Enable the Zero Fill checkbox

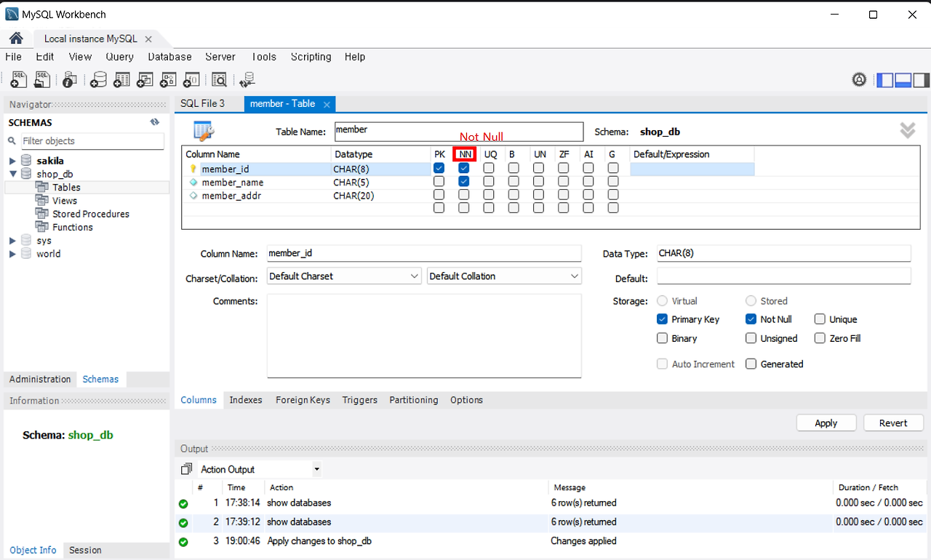point(820,338)
